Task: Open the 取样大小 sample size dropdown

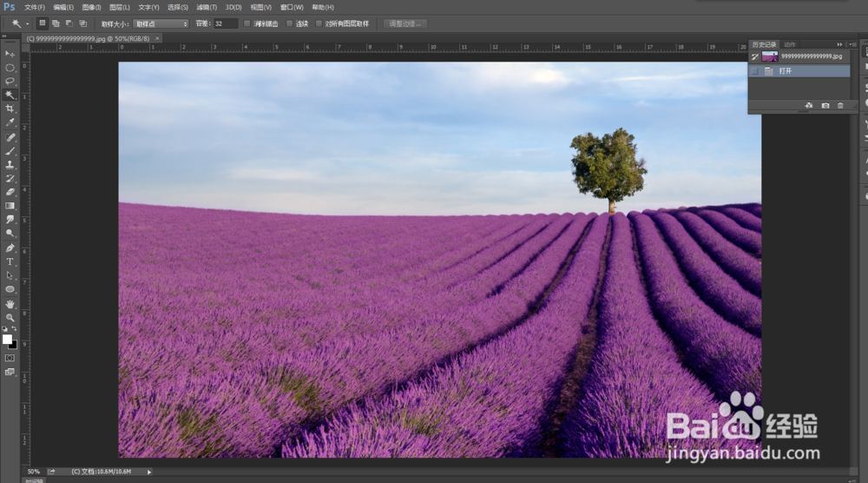Action: 161,23
